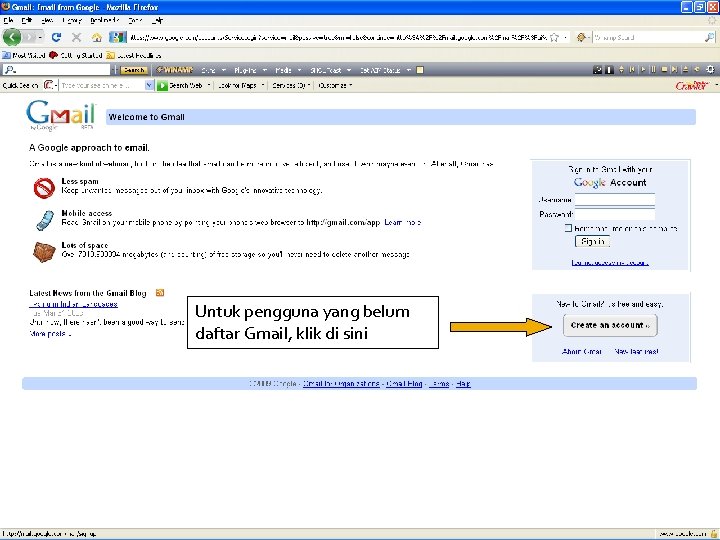Open the View menu

coord(47,20)
